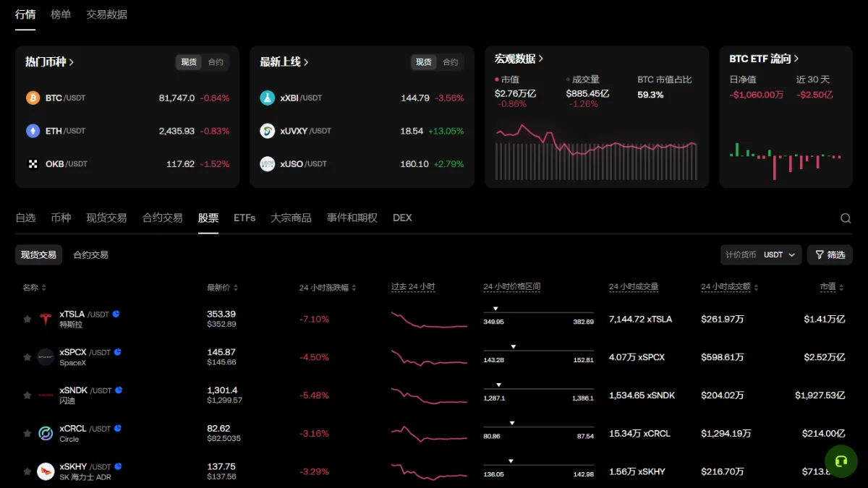This screenshot has height=488, width=868.
Task: Click the xXBI token icon
Action: click(268, 98)
